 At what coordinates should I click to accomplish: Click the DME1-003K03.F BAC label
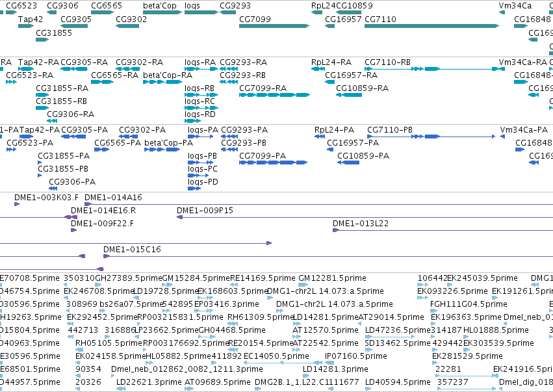pyautogui.click(x=47, y=198)
